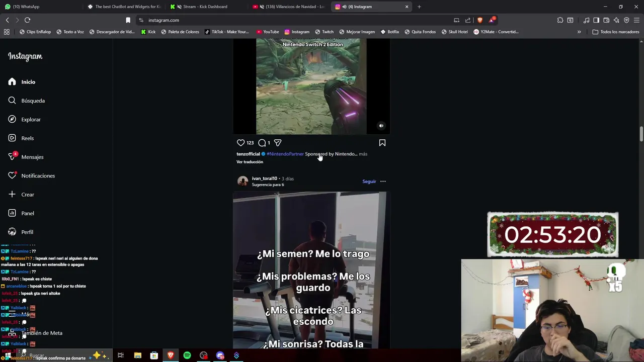
Task: Like the tenzofficial post with heart icon
Action: [x=240, y=143]
